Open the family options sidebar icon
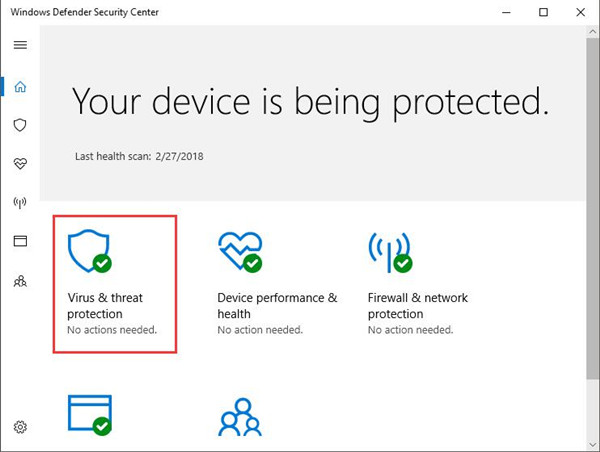The width and height of the screenshot is (600, 452). 20,281
